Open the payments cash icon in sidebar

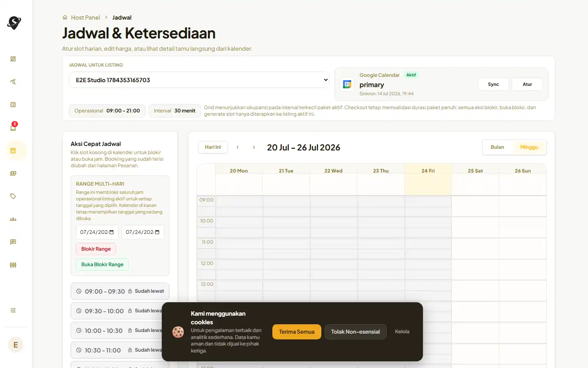(13, 173)
